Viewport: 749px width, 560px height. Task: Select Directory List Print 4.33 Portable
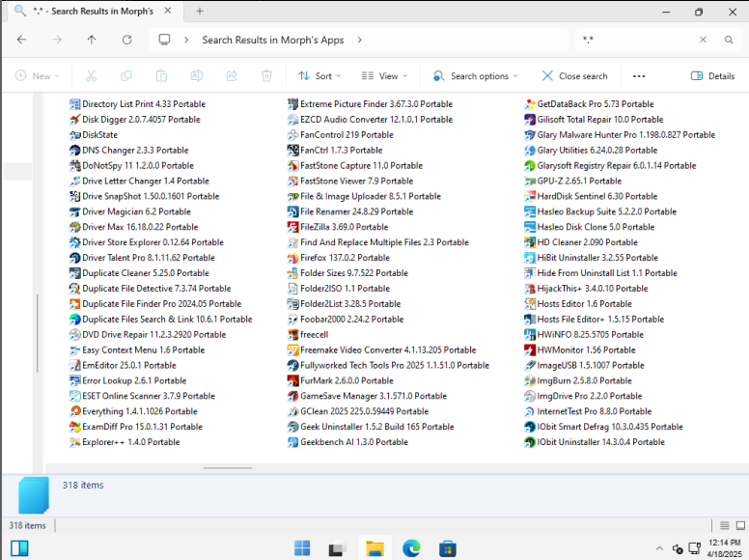pyautogui.click(x=138, y=104)
